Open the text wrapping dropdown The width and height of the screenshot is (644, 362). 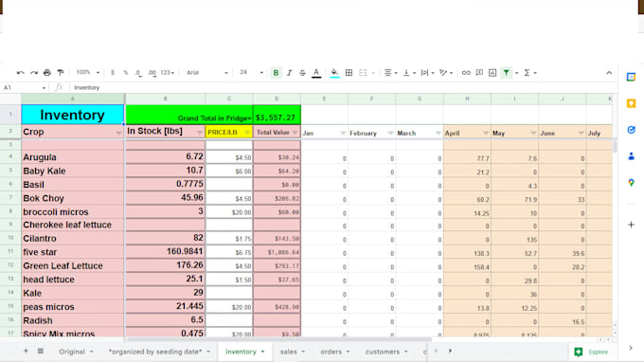coord(427,73)
